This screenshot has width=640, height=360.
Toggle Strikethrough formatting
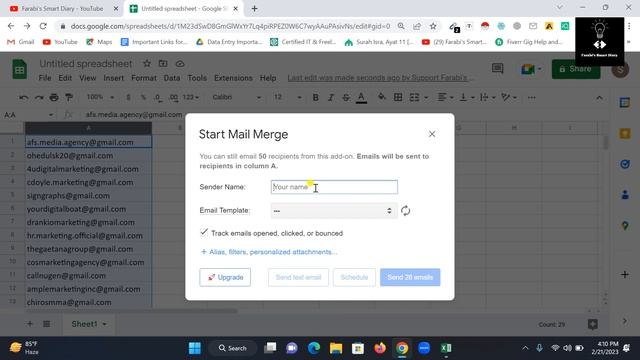coord(346,97)
